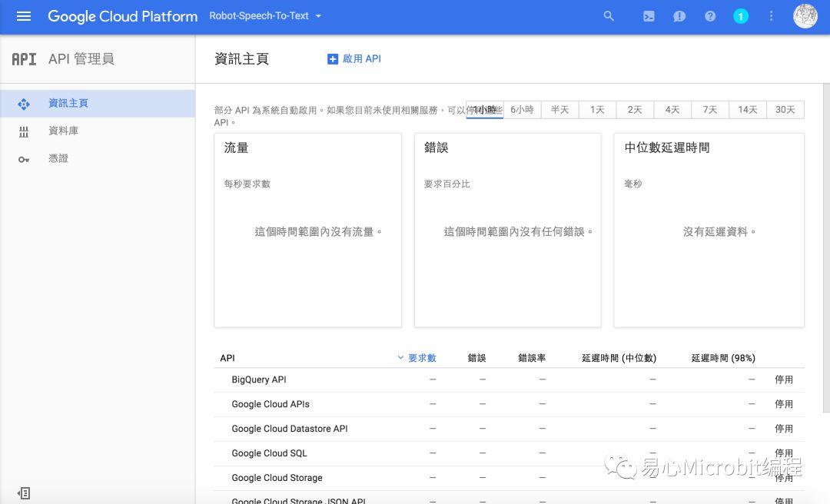Click 停用 for BigQuery API

[783, 380]
